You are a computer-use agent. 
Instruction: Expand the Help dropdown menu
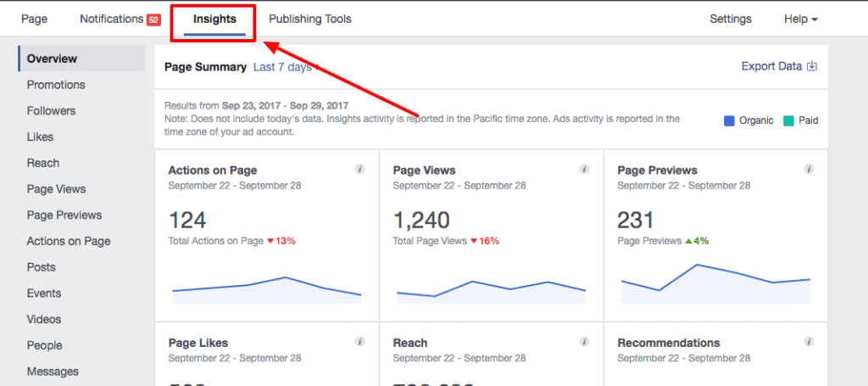tap(801, 19)
